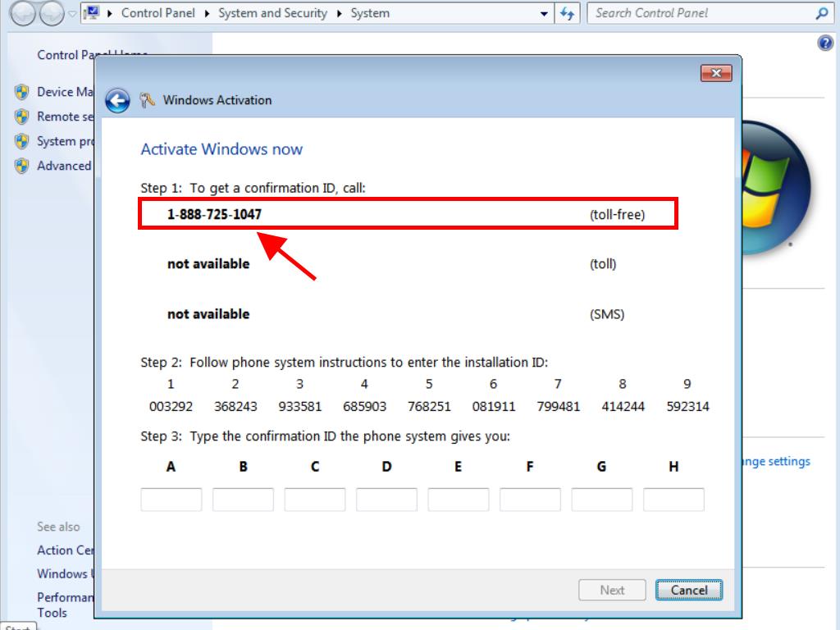Click the search magnifier icon

(x=821, y=13)
